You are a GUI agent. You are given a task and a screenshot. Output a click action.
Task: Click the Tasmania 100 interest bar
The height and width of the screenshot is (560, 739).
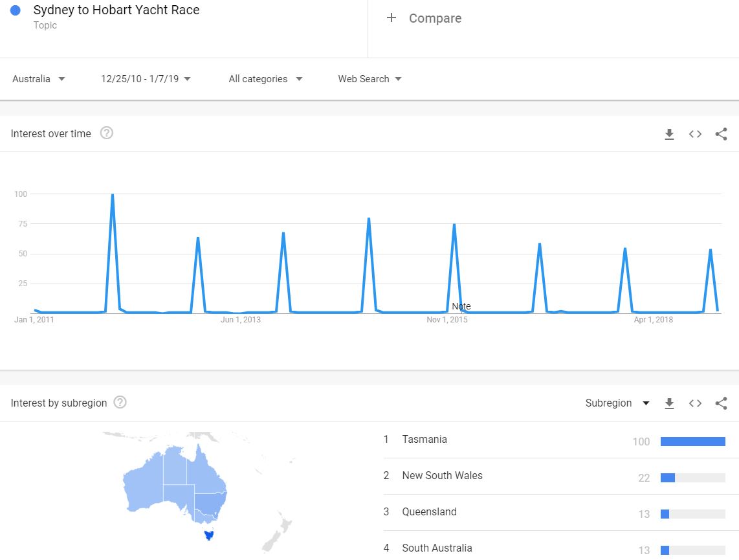(x=693, y=442)
